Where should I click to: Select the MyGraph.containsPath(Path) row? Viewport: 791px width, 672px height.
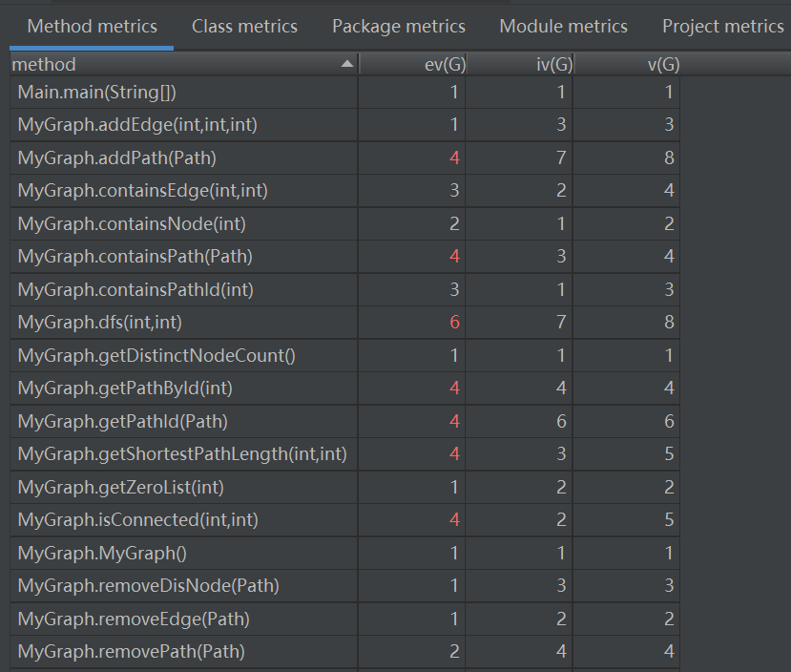pos(344,256)
